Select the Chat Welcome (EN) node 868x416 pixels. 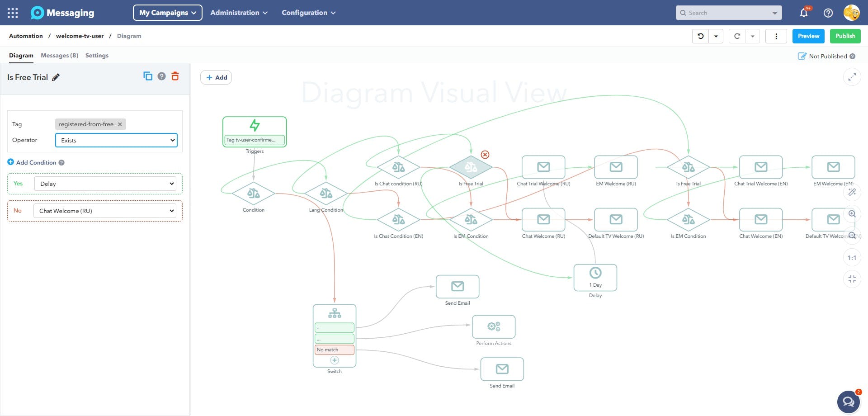pyautogui.click(x=761, y=220)
